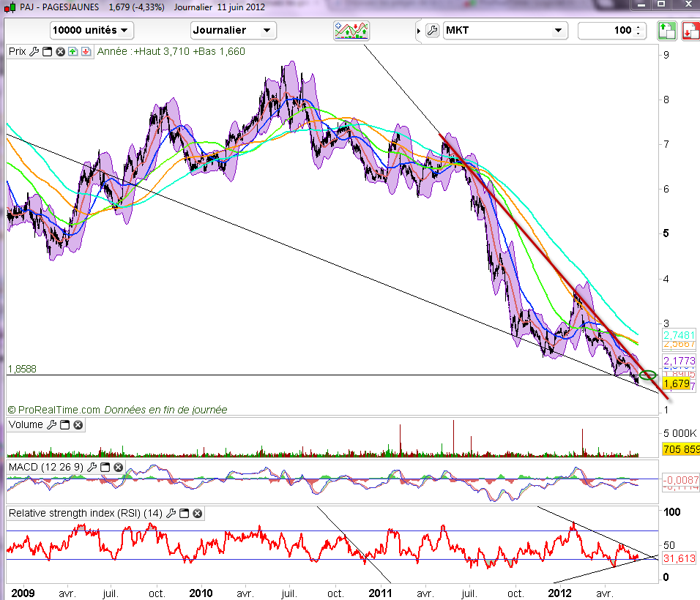This screenshot has height=600, width=700.
Task: Open RSI indicator settings wrench
Action: tap(172, 513)
